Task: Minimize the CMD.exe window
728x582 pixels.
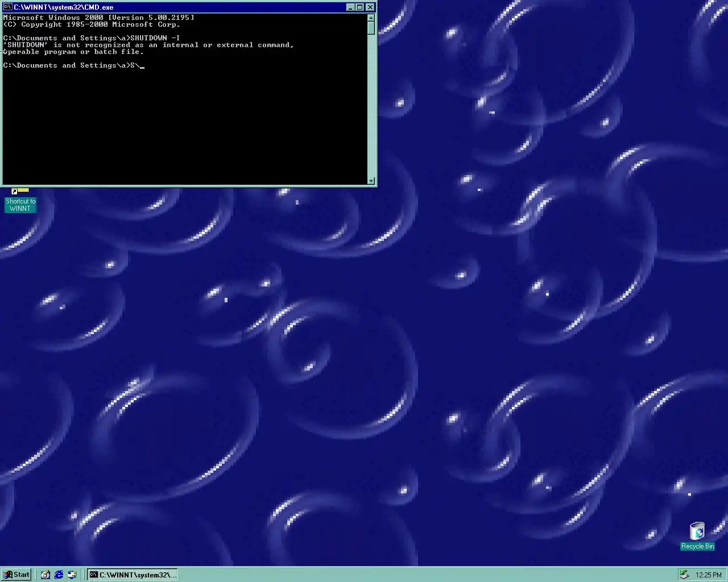Action: 350,7
